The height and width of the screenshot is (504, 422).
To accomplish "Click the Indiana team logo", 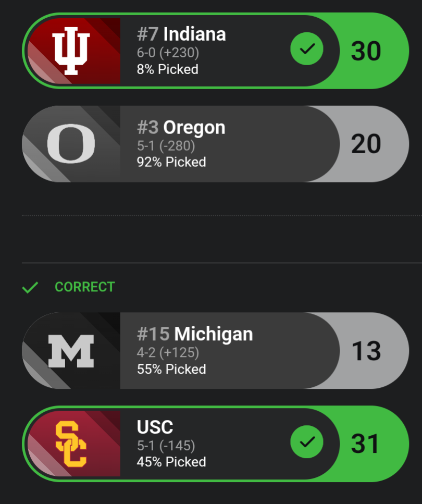I will click(x=71, y=51).
